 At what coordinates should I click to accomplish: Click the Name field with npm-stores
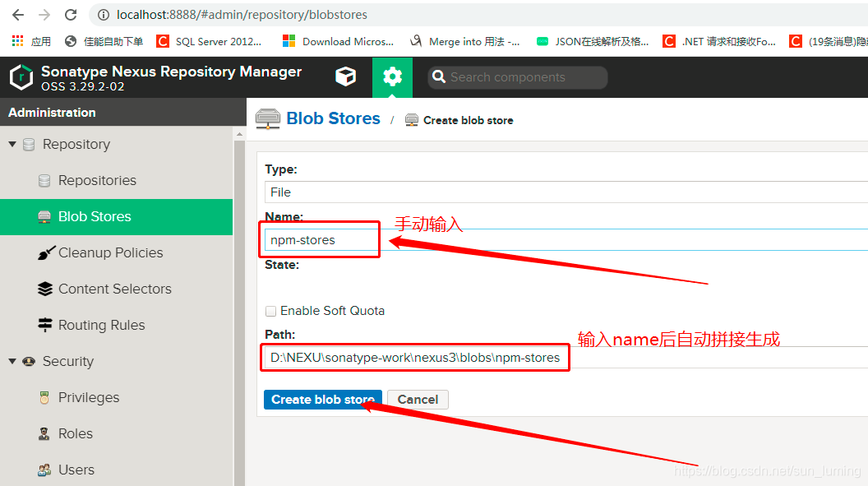[566, 239]
